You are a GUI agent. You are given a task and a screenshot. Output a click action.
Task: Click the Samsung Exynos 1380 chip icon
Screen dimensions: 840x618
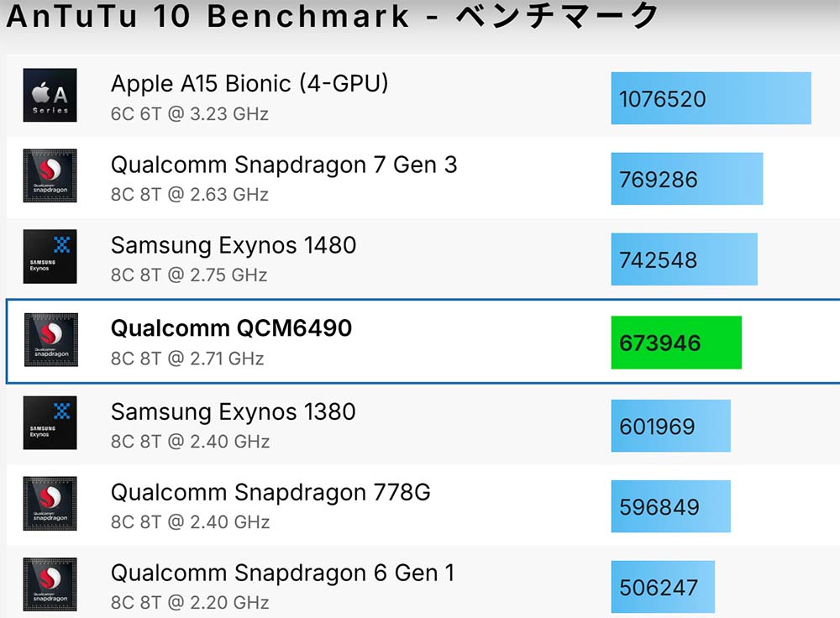(x=50, y=422)
